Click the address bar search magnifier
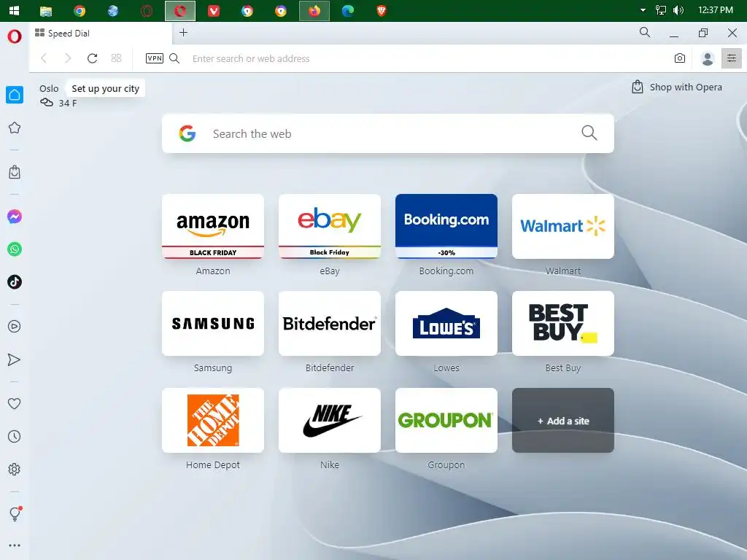Viewport: 747px width, 560px height. (174, 58)
